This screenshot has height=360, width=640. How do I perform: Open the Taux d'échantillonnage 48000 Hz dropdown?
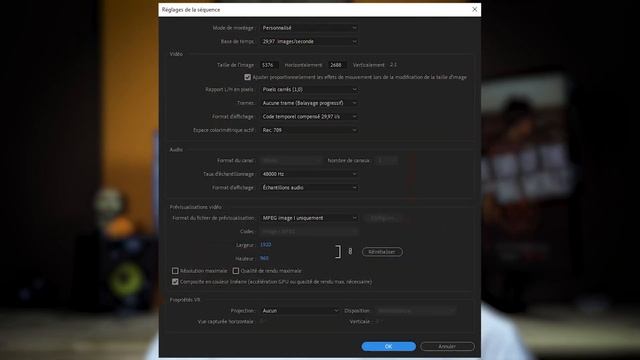(309, 174)
